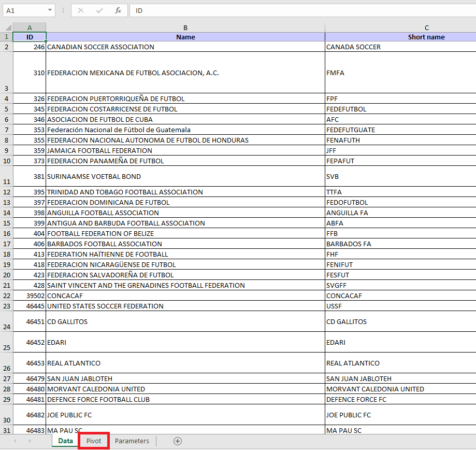Add a new sheet with plus icon
476x450 pixels.
178,441
